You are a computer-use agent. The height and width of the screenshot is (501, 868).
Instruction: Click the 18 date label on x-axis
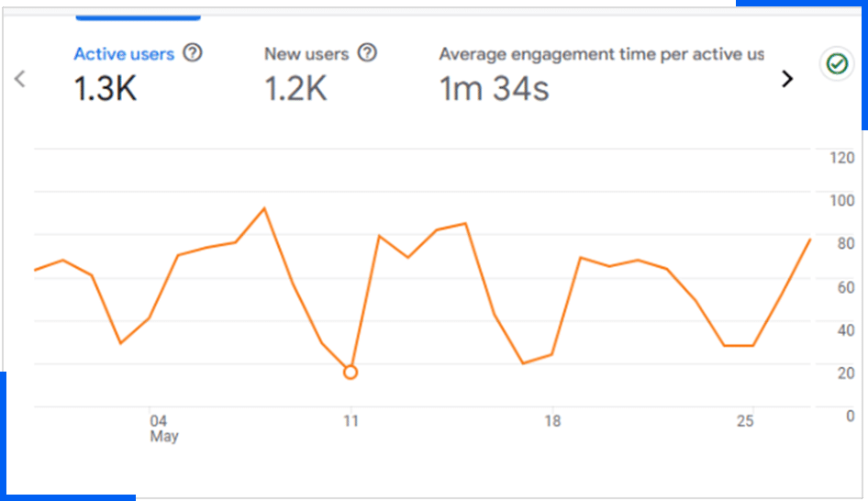[x=551, y=421]
